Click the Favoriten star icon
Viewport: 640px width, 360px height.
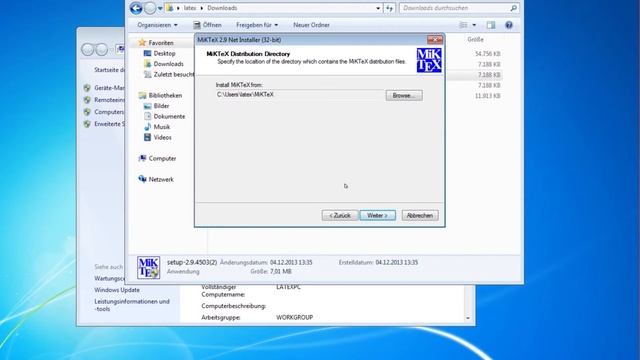coord(142,42)
